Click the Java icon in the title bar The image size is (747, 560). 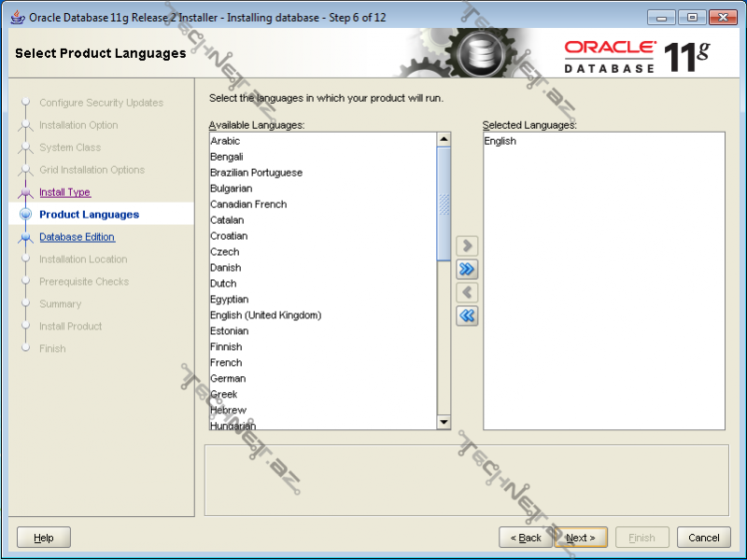17,17
